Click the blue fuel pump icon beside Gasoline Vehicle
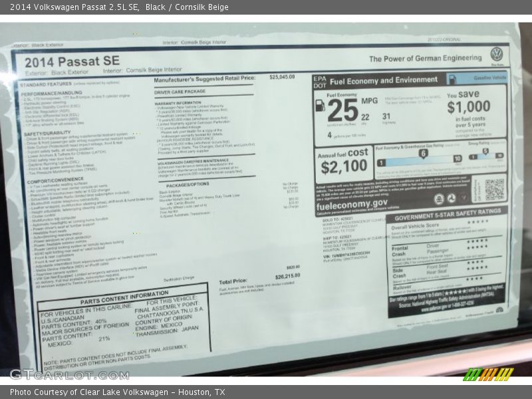The width and height of the screenshot is (532, 399). point(452,79)
